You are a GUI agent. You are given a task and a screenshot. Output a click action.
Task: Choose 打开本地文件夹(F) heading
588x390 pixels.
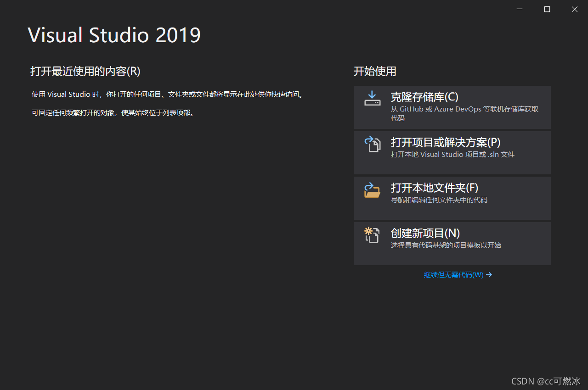[435, 188]
